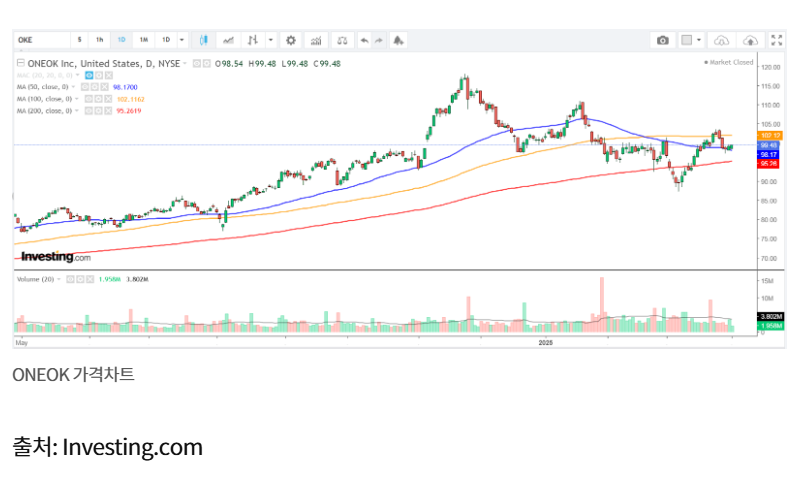Viewport: 799px width, 486px height.
Task: Click the MA (200) value 95.2619
Action: (129, 111)
